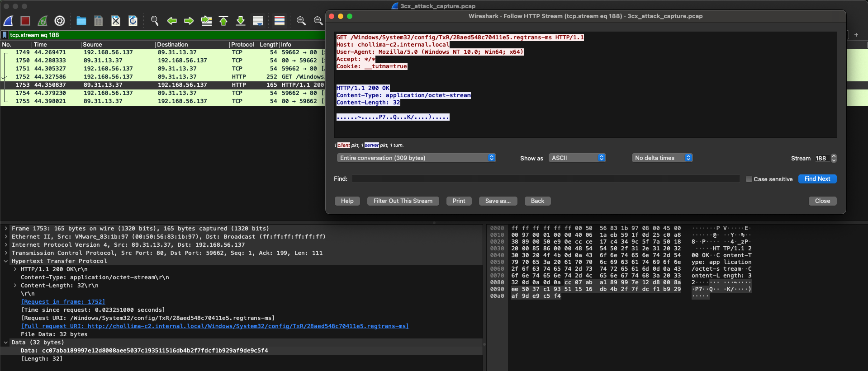Click the Find Next button
The width and height of the screenshot is (868, 371).
pos(817,179)
